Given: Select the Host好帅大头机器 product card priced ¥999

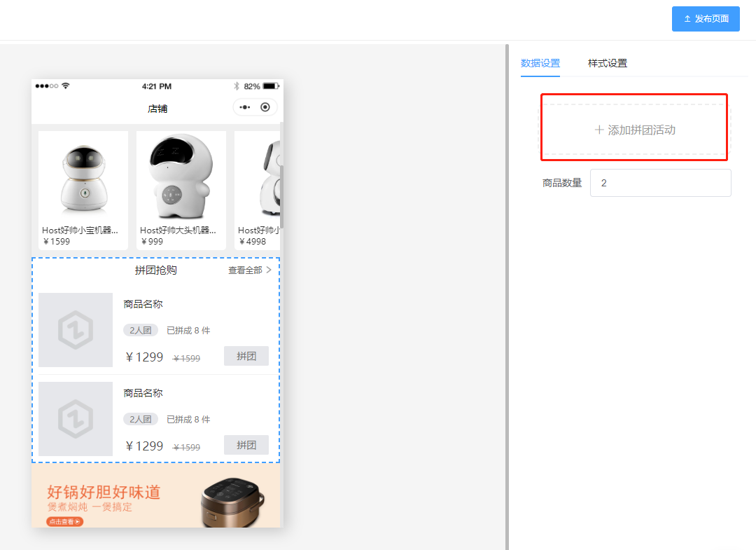Looking at the screenshot, I should [181, 191].
